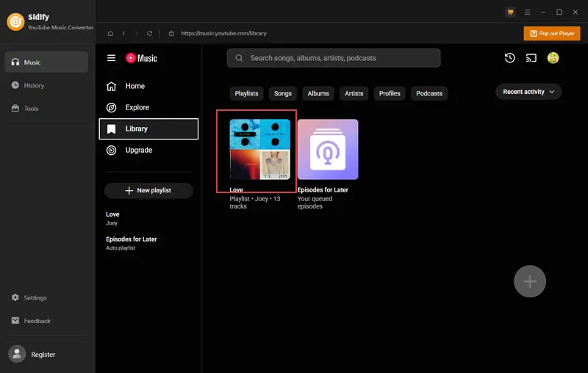
Task: Open the Love playlist thumbnail
Action: (260, 150)
